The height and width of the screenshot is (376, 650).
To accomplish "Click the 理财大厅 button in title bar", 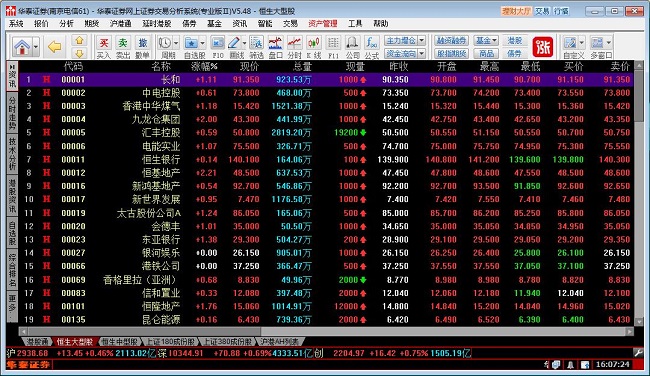I will [x=516, y=11].
